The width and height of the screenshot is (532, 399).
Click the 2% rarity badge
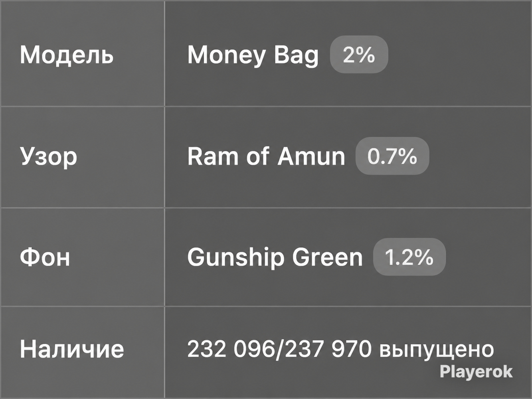359,55
